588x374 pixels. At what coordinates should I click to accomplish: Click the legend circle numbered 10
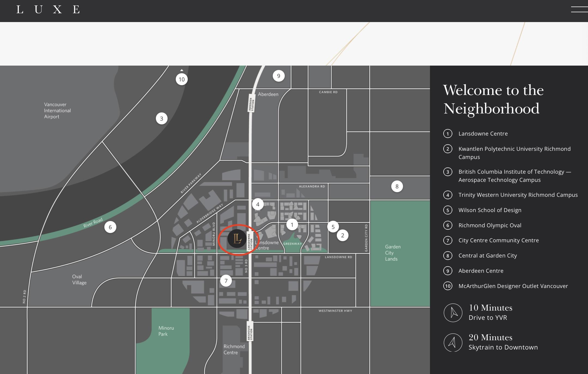click(x=448, y=286)
